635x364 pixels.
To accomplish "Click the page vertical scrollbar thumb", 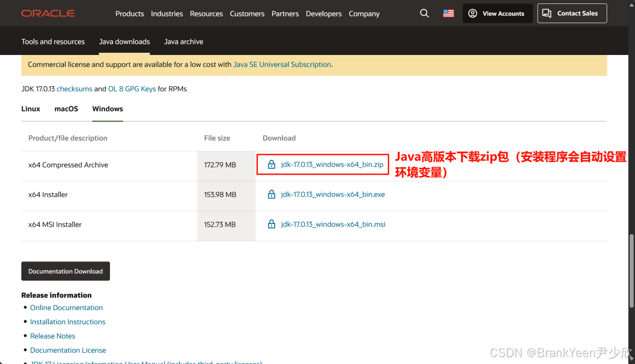I will point(632,271).
